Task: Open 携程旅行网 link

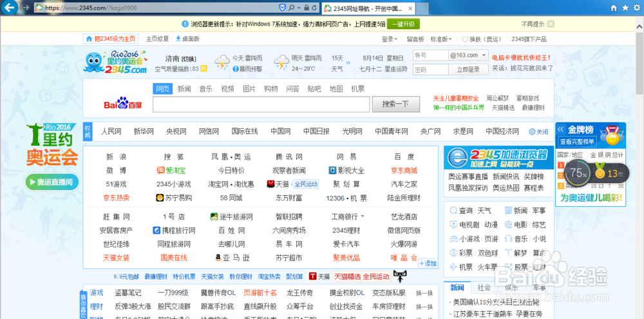Action: tap(174, 230)
